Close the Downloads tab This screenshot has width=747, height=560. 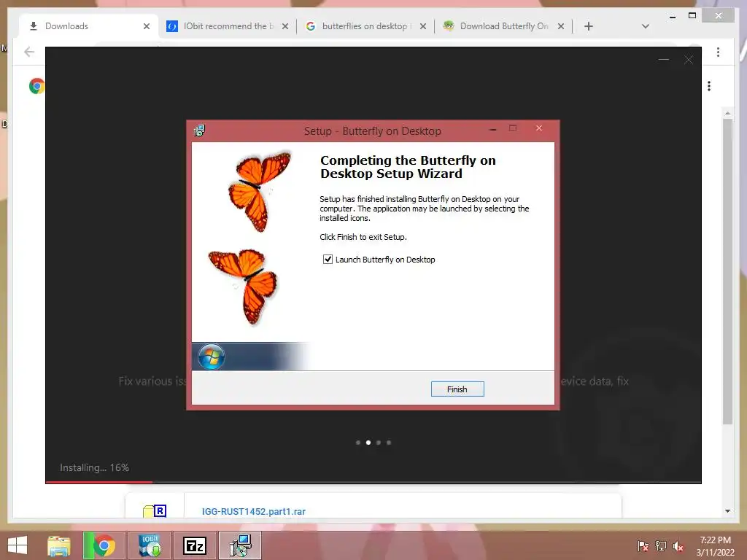click(x=147, y=26)
